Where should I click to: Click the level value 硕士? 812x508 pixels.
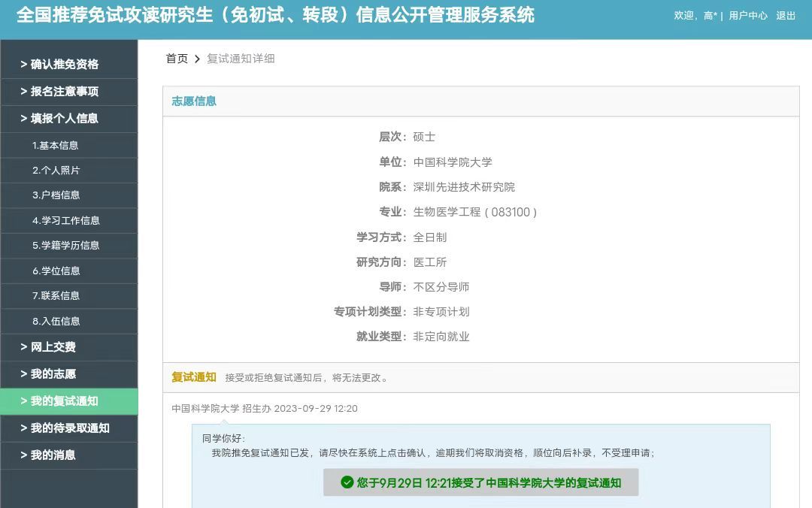click(424, 137)
